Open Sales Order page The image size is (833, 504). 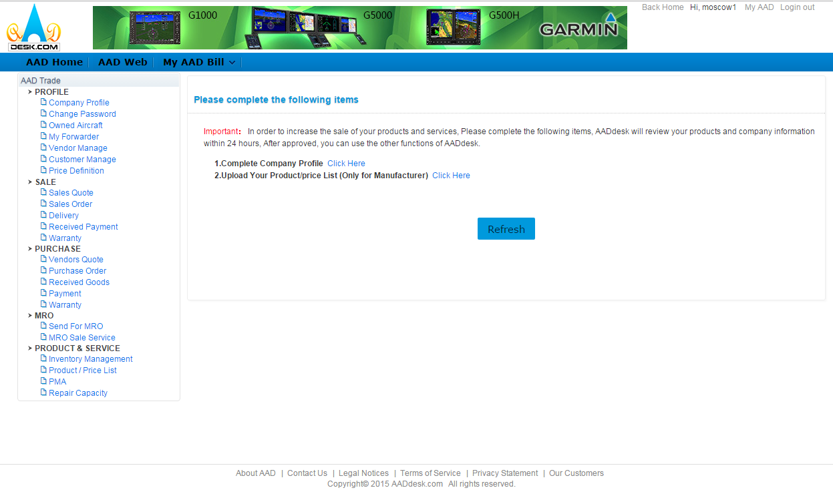click(x=70, y=204)
